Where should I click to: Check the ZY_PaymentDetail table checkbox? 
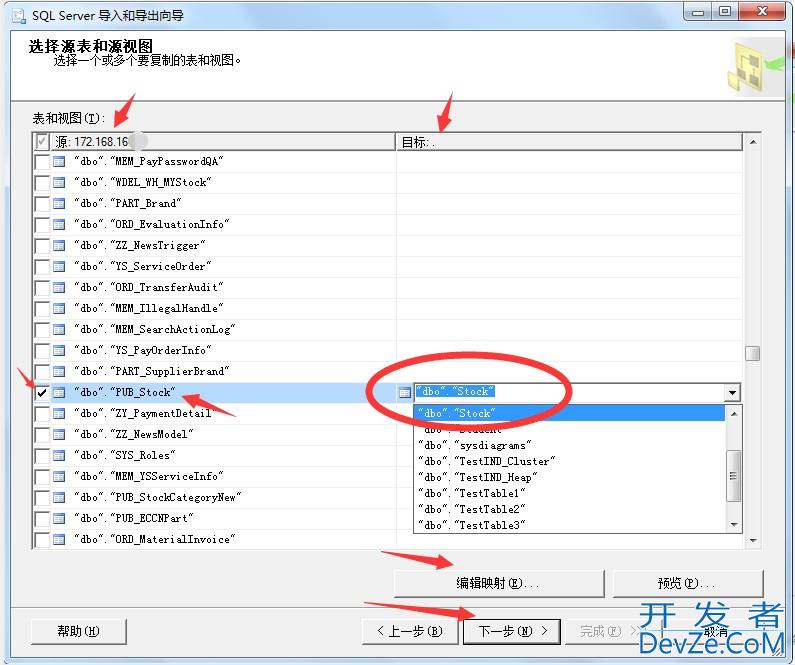tap(42, 414)
